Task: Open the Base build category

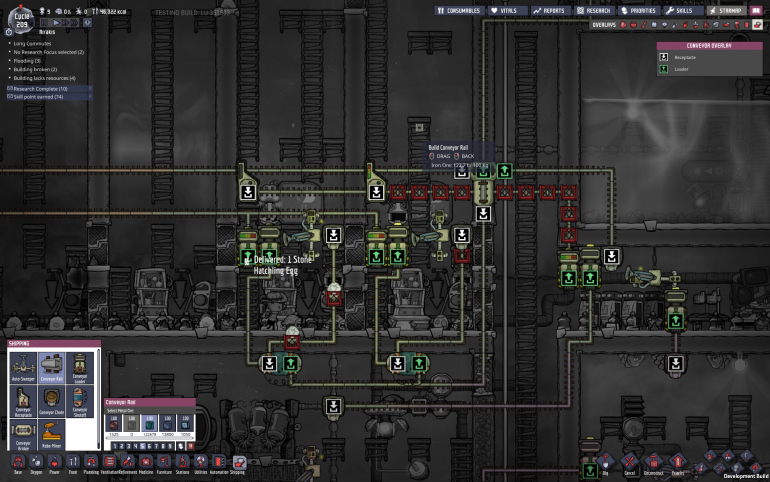Action: coord(18,462)
